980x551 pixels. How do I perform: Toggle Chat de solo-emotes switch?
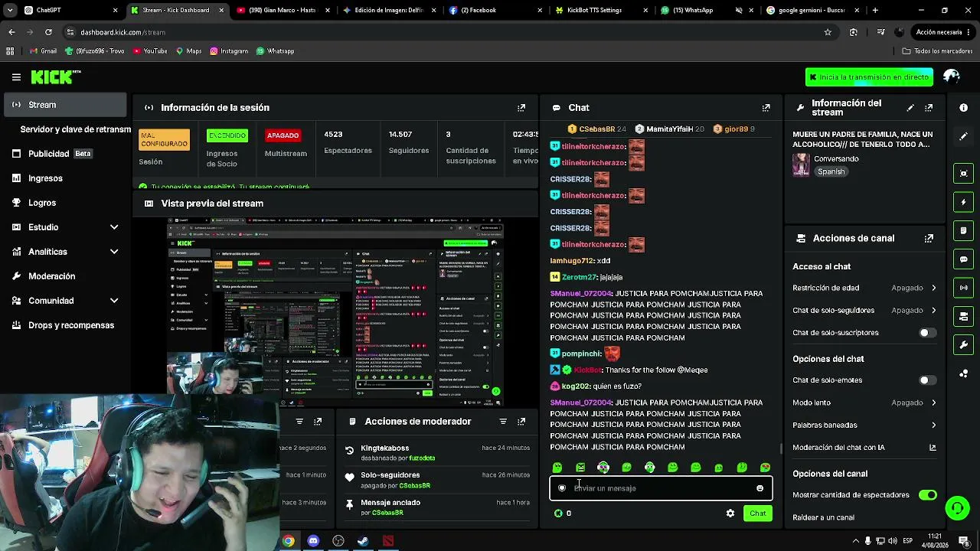click(927, 380)
